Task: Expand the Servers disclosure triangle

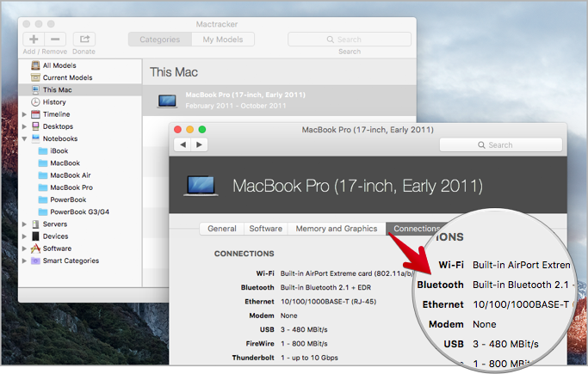Action: (24, 224)
